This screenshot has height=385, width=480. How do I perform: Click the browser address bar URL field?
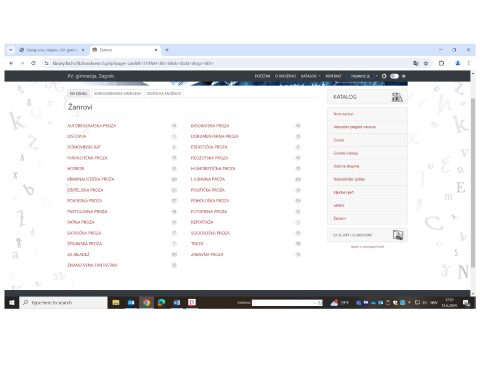[x=230, y=63]
